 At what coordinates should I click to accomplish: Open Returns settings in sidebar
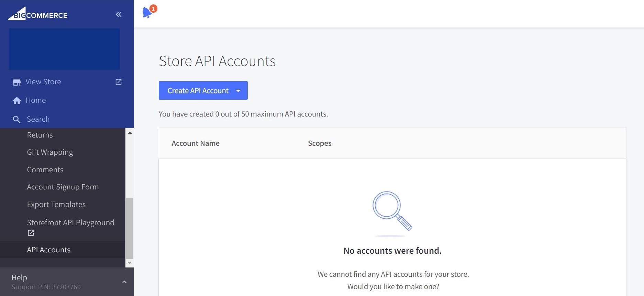tap(40, 135)
